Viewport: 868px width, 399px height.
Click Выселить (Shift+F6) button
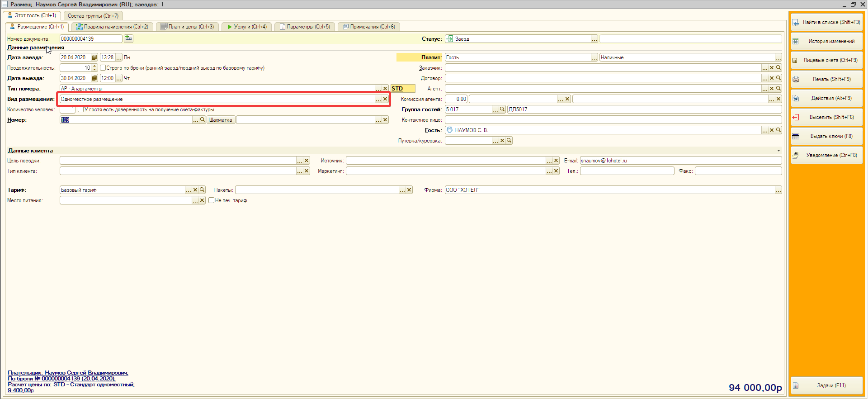(x=826, y=117)
